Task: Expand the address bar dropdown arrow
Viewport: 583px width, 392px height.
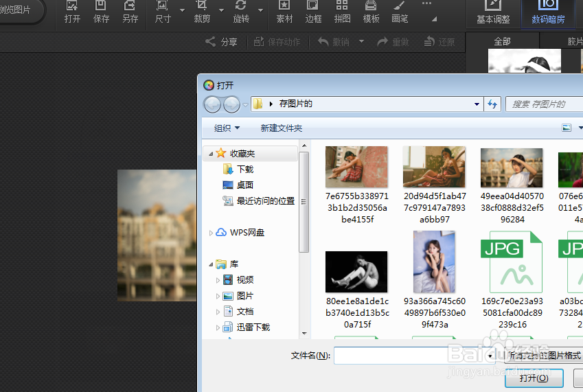Action: click(477, 104)
